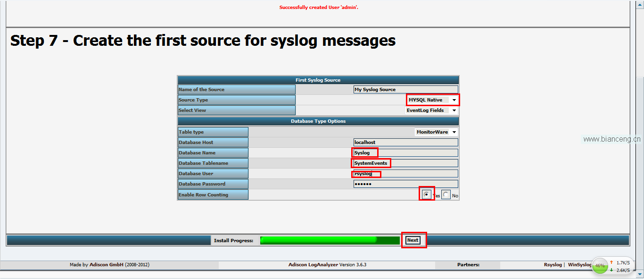The image size is (644, 279).
Task: Select No for Enable Row Counting
Action: point(446,195)
